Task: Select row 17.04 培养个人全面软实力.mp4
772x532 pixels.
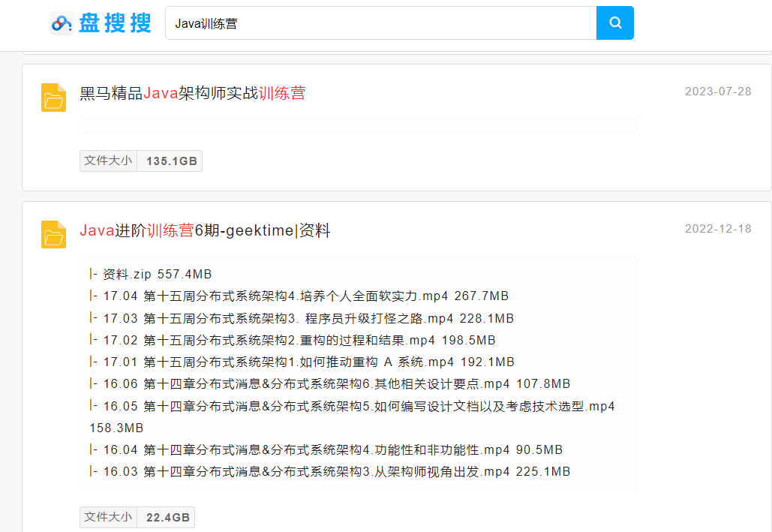Action: click(x=299, y=296)
